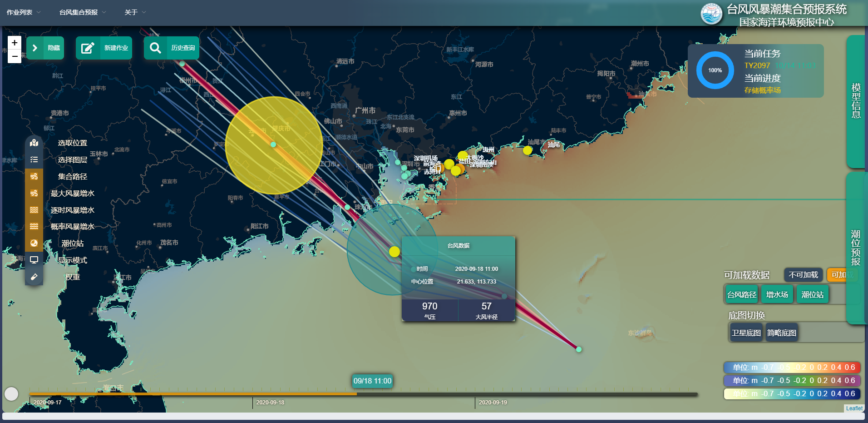This screenshot has height=423, width=868.
Task: Open the 作业列表 dropdown menu
Action: pos(23,12)
